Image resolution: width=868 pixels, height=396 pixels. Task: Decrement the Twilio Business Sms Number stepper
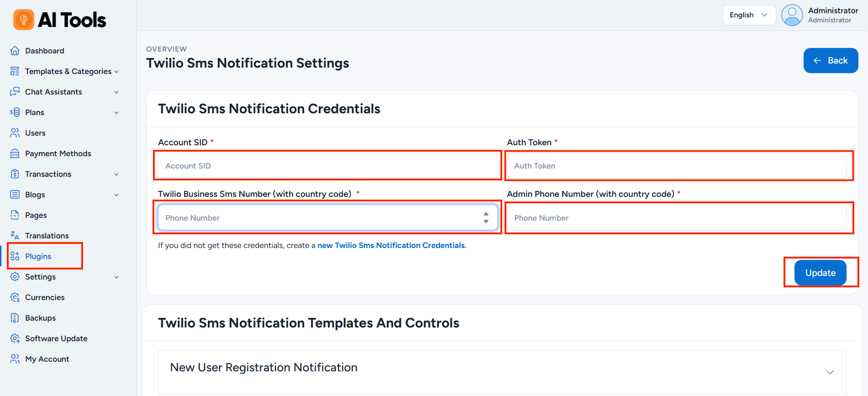pyautogui.click(x=486, y=222)
